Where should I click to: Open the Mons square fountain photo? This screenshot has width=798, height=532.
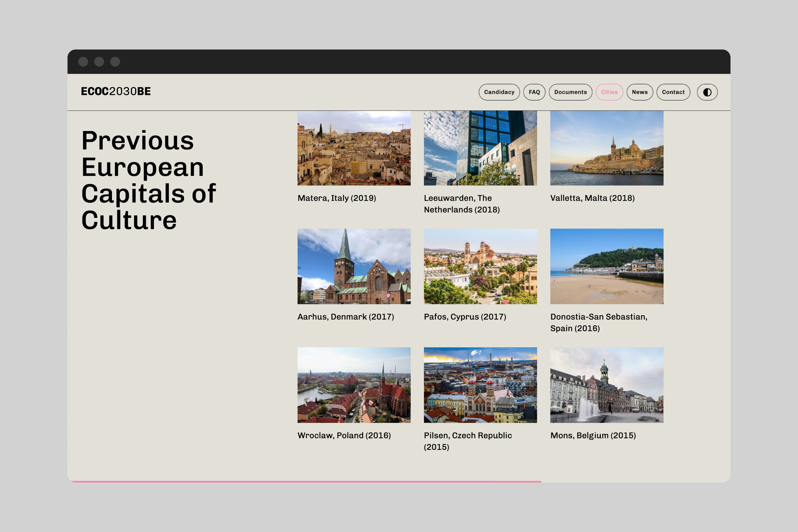(607, 385)
